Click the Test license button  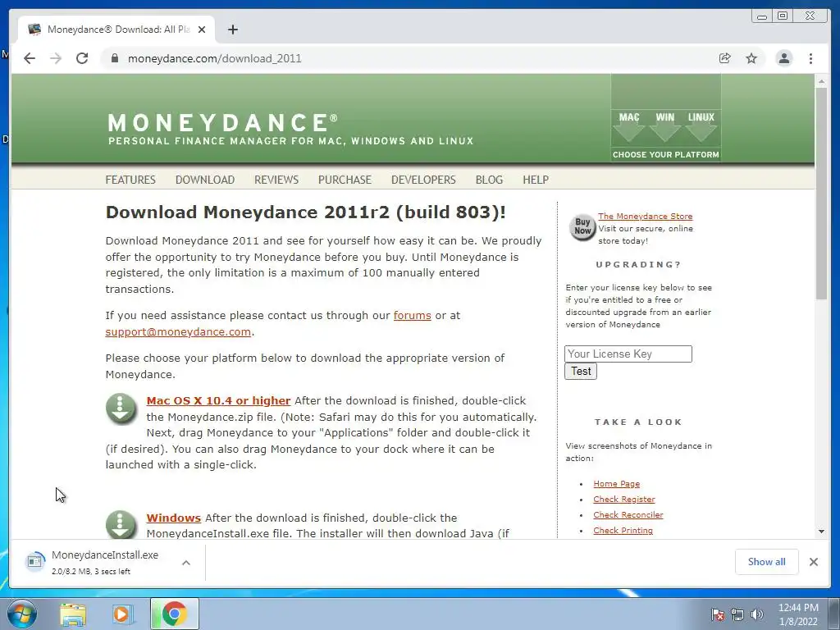click(x=581, y=372)
